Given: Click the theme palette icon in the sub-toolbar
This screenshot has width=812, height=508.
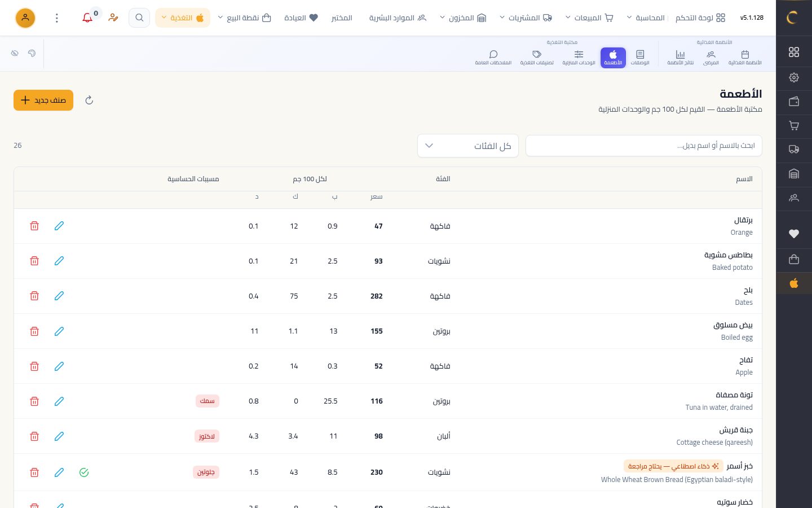Looking at the screenshot, I should [x=32, y=53].
